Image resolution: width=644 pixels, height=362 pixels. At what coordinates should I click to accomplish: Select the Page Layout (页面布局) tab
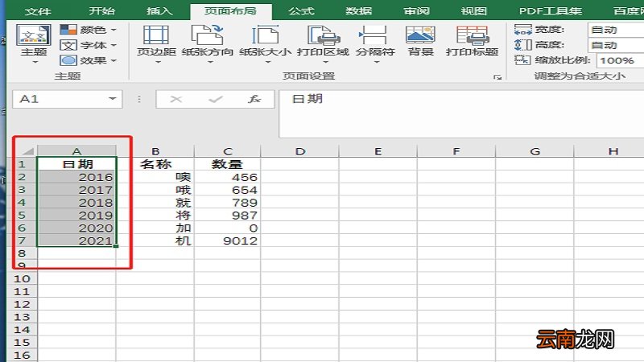coord(231,11)
